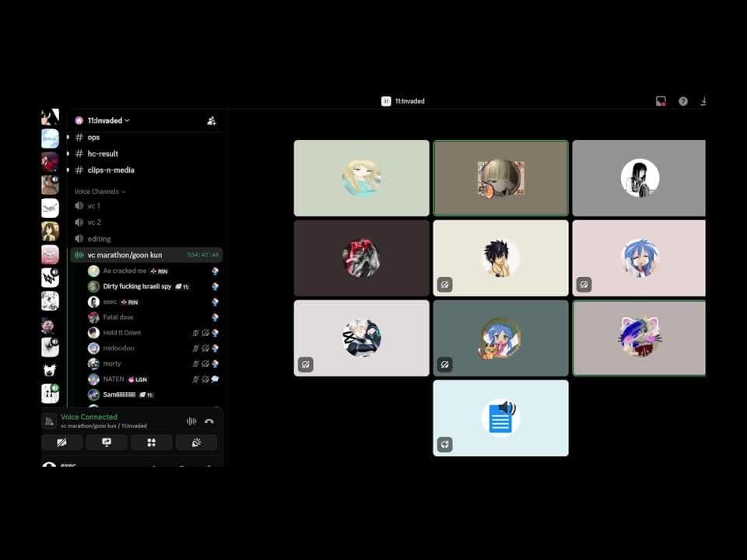Disconnect from the voice call
This screenshot has width=747, height=560.
tap(208, 421)
